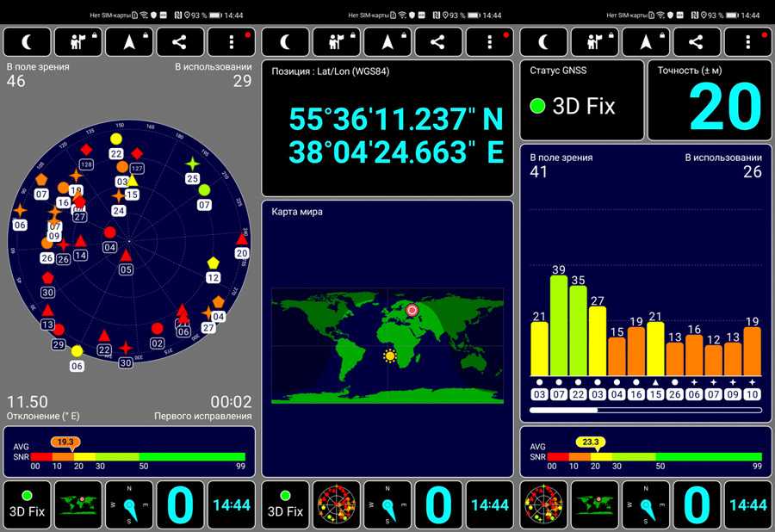Tap the people-with-flag icon on sky-view screen
The height and width of the screenshot is (532, 775).
point(77,41)
